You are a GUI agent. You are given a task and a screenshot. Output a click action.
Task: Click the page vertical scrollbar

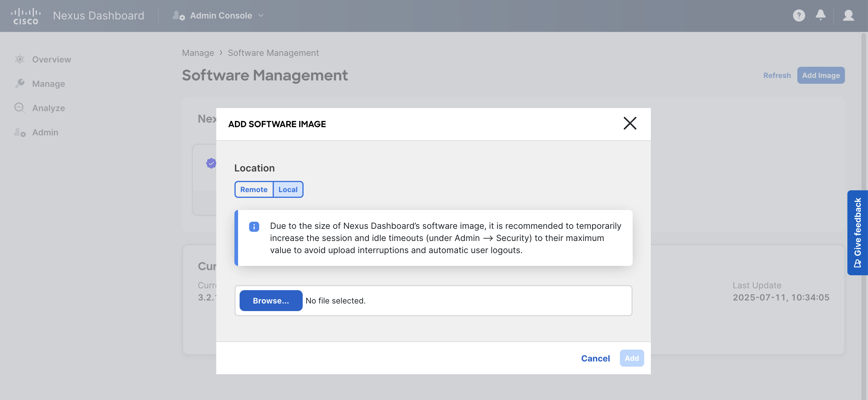pos(864,216)
